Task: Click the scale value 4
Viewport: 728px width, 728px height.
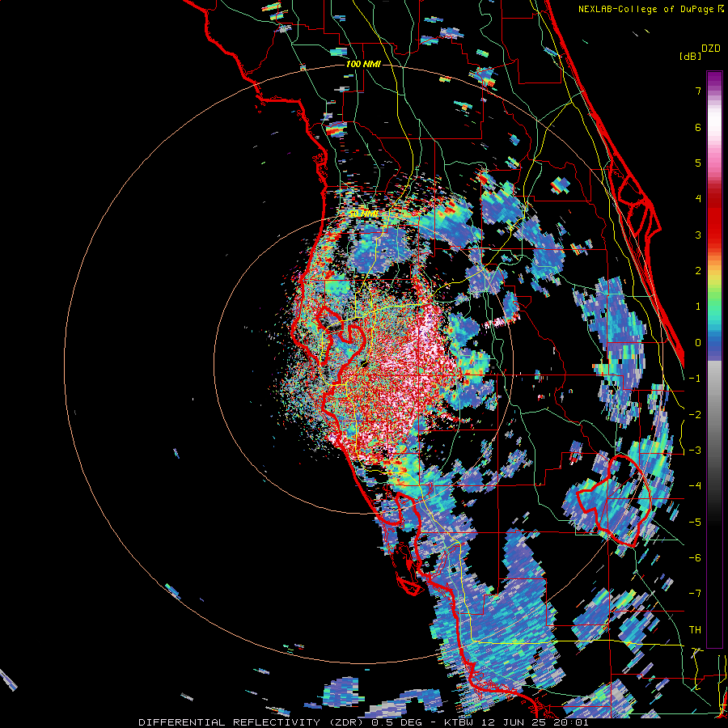Action: tap(698, 199)
